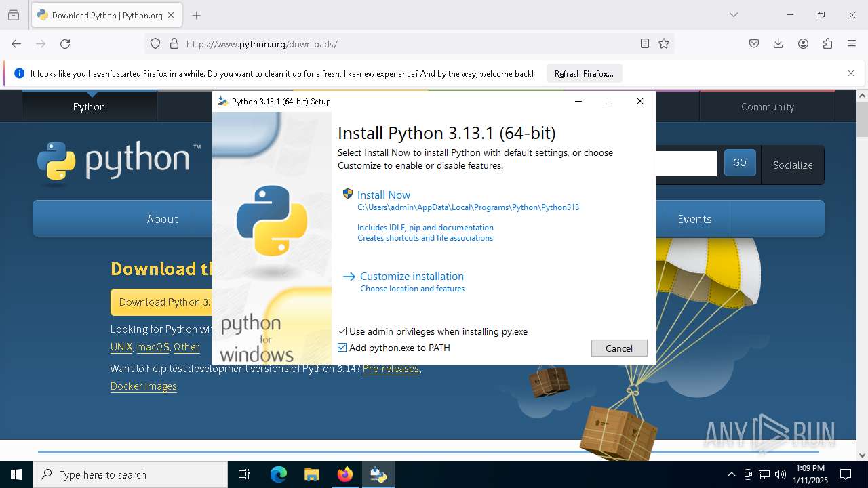Click the Download Python yellow button
Screen dimensions: 868x488
pos(161,302)
